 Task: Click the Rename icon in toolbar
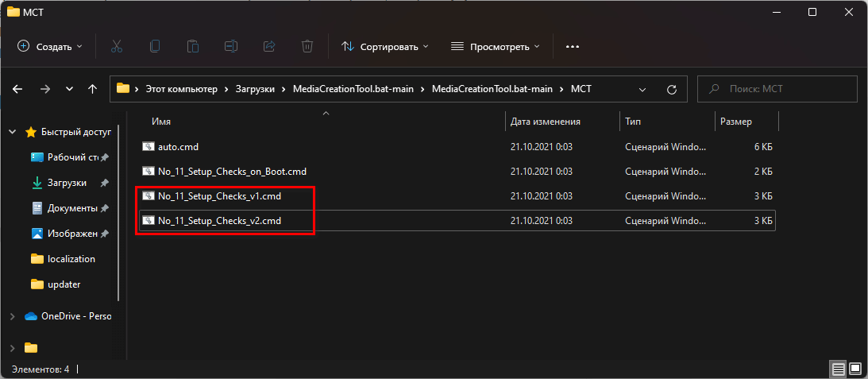coord(231,47)
